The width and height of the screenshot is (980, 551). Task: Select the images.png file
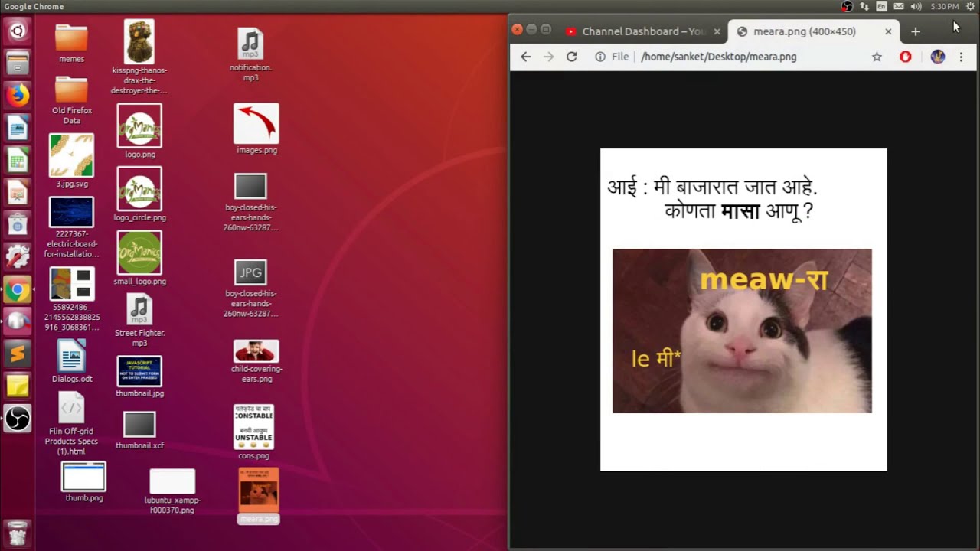(x=256, y=129)
